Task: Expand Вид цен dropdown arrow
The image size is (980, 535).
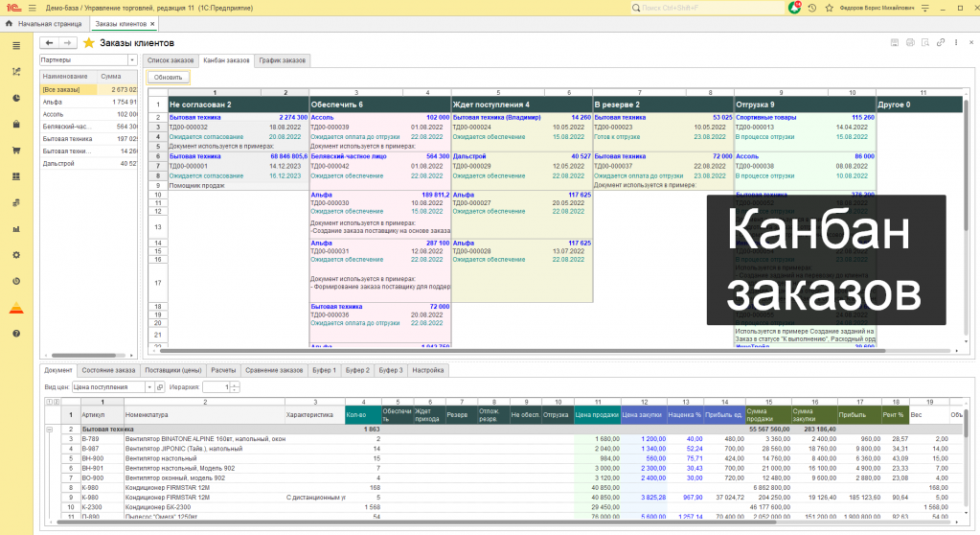Action: point(149,387)
